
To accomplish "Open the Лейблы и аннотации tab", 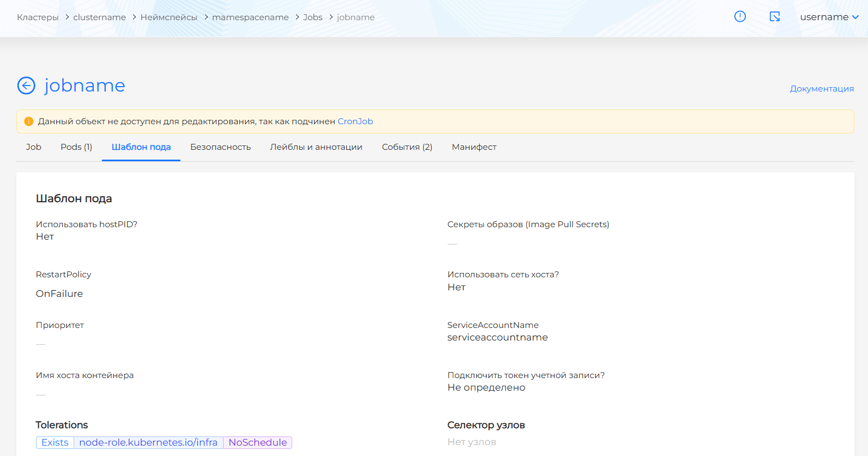I will point(316,147).
